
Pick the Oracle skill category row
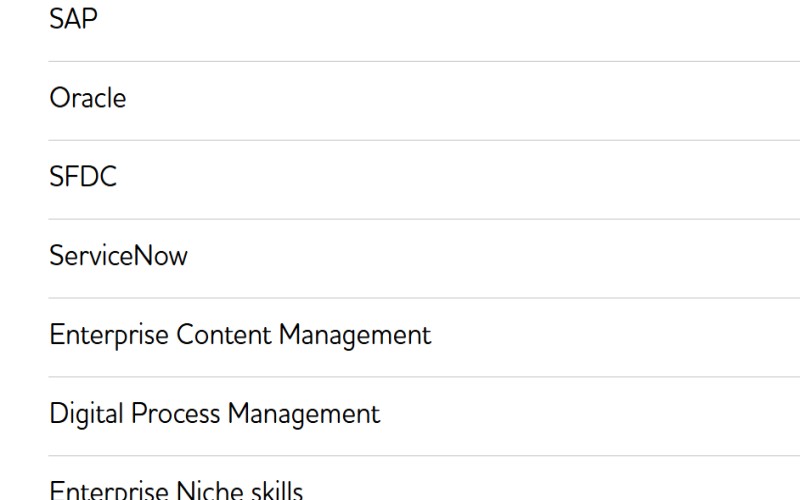coord(424,101)
